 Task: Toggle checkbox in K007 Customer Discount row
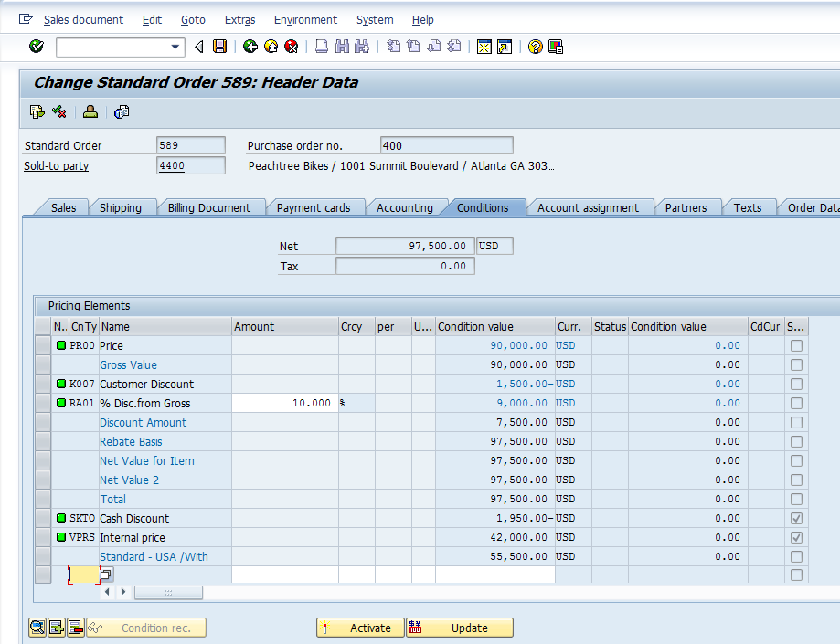pyautogui.click(x=797, y=385)
